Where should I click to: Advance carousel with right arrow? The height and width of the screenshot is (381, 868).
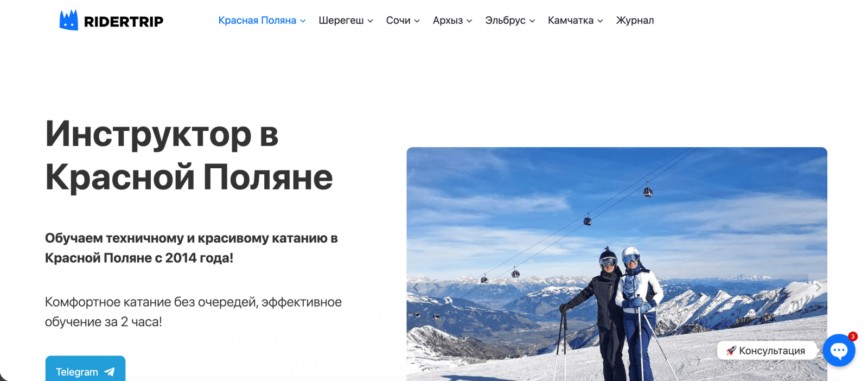tap(818, 287)
